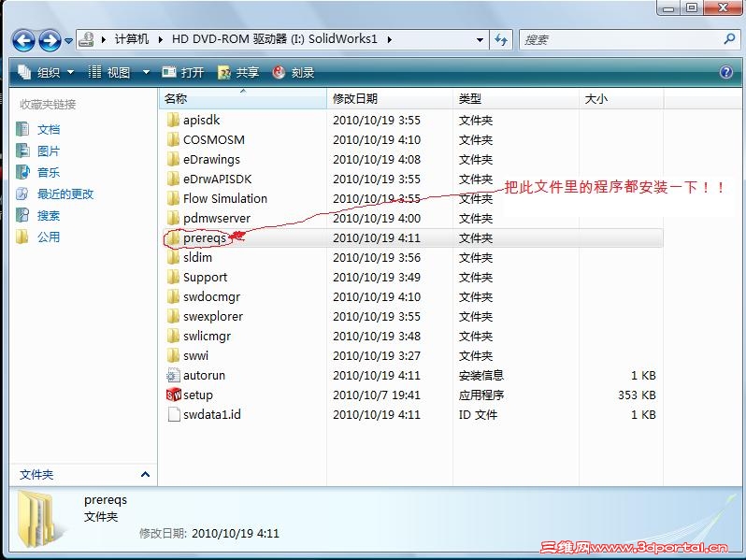Viewport: 746px width, 560px height.
Task: Click 刻录 in the toolbar
Action: (x=294, y=72)
